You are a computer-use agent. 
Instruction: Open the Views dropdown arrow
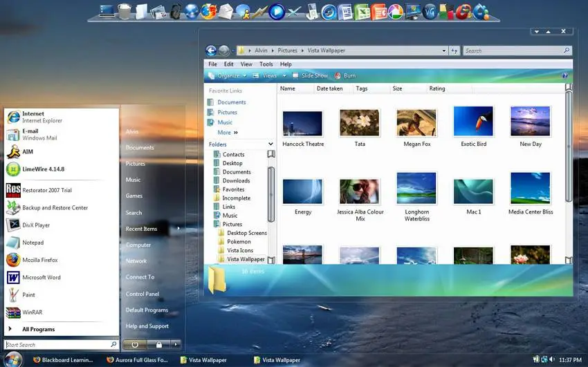coord(284,75)
